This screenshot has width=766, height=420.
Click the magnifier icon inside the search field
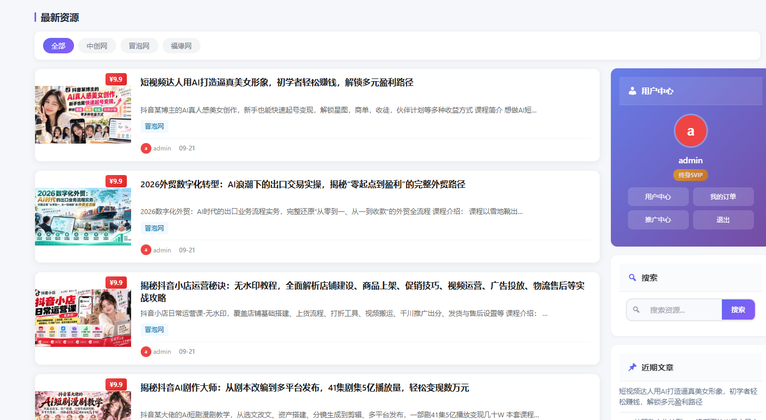(x=636, y=310)
